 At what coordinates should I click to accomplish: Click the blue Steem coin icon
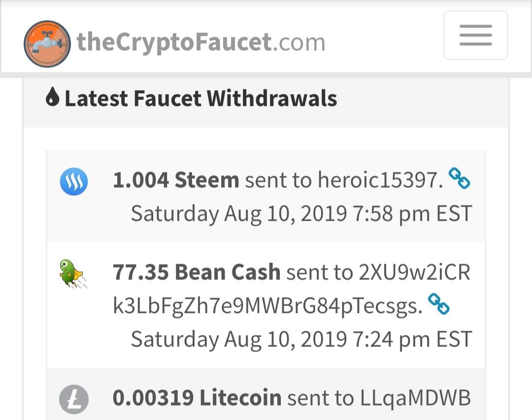[74, 181]
